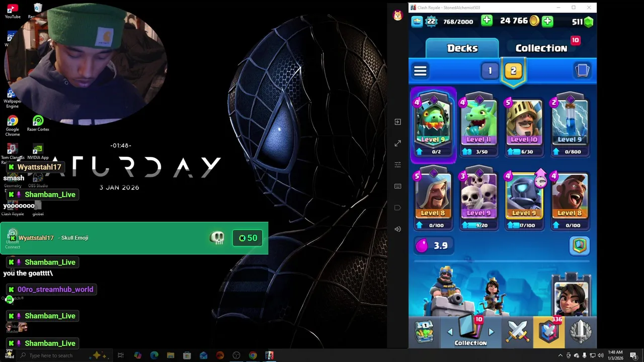Image resolution: width=644 pixels, height=362 pixels.
Task: Click the emulator exit arrow sidebar icon
Action: (397, 122)
